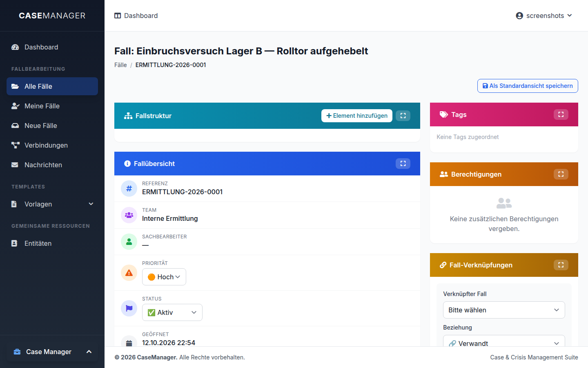Click the briefcase icon in Case Manager switcher
Image resolution: width=588 pixels, height=368 pixels.
(x=17, y=352)
